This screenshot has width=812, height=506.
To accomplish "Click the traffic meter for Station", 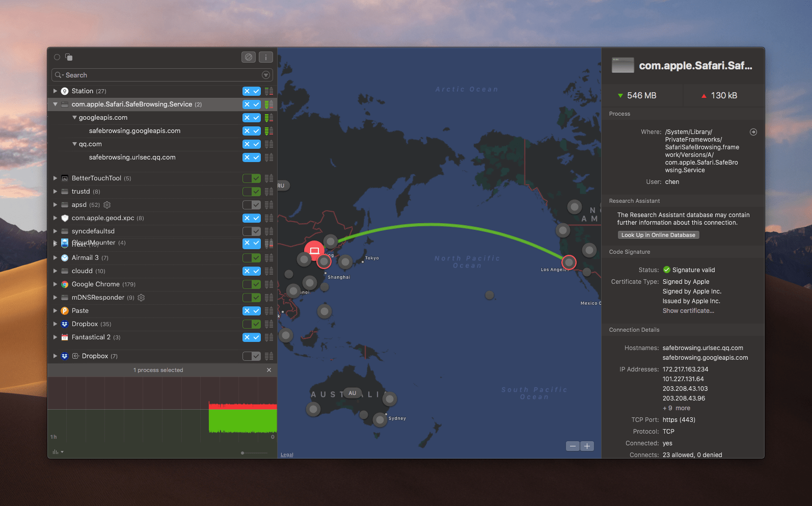I will (x=269, y=91).
